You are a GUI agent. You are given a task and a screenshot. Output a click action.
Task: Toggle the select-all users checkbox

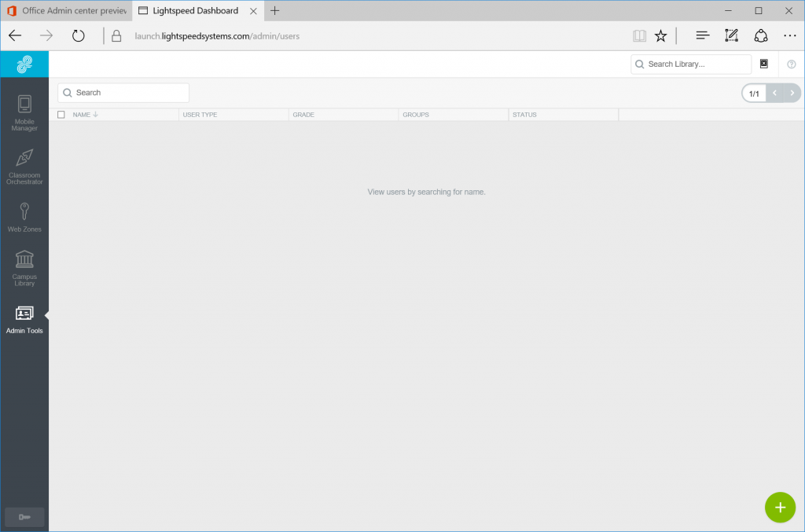coord(61,115)
